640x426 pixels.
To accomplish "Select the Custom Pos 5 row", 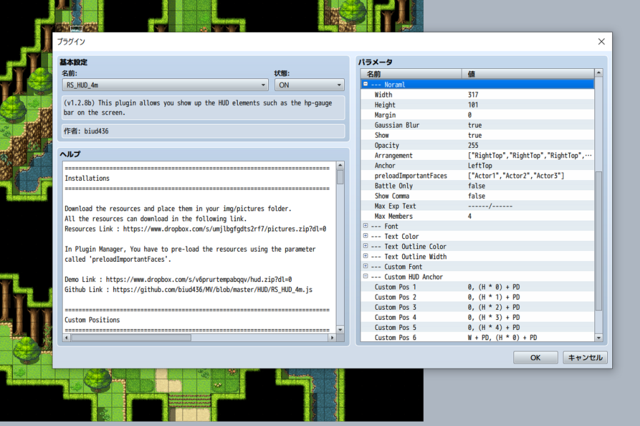I will [477, 327].
